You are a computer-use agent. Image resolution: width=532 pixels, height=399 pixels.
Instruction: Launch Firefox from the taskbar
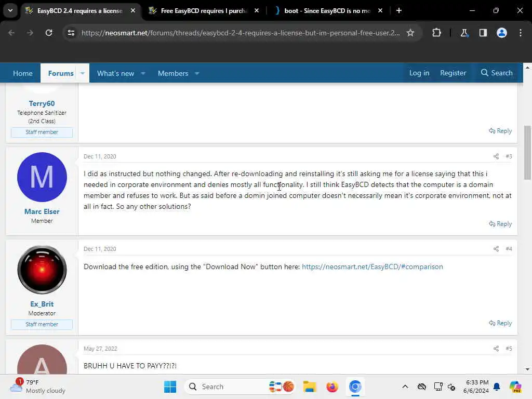(332, 387)
